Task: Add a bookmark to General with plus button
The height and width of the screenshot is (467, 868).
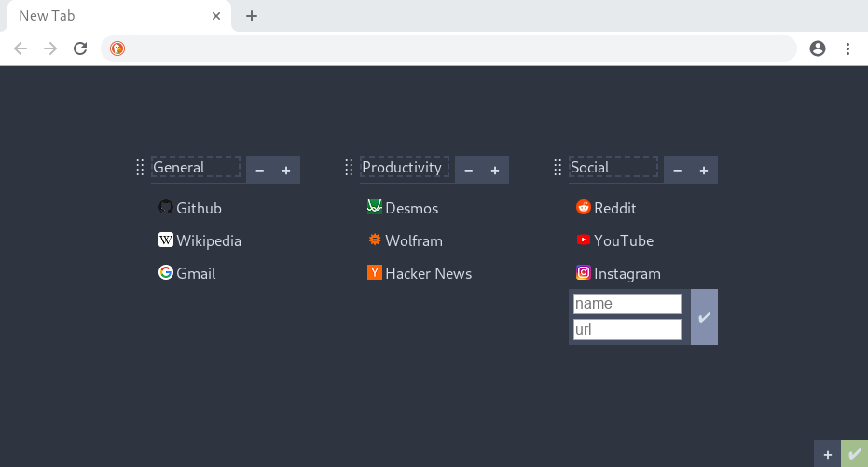Action: click(286, 171)
